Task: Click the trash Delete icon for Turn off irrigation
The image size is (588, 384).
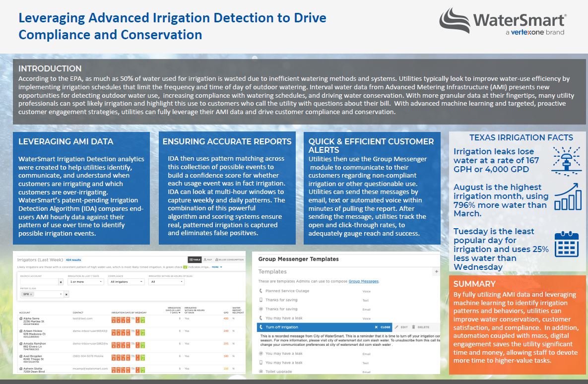Action: (x=414, y=327)
